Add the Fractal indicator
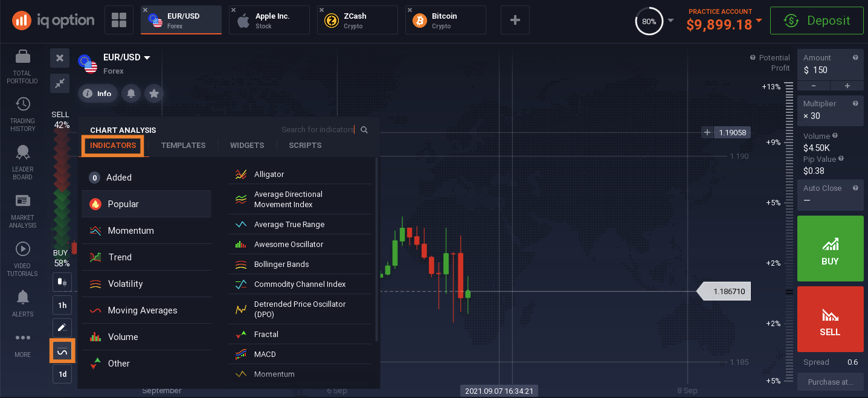The image size is (868, 398). point(300,335)
